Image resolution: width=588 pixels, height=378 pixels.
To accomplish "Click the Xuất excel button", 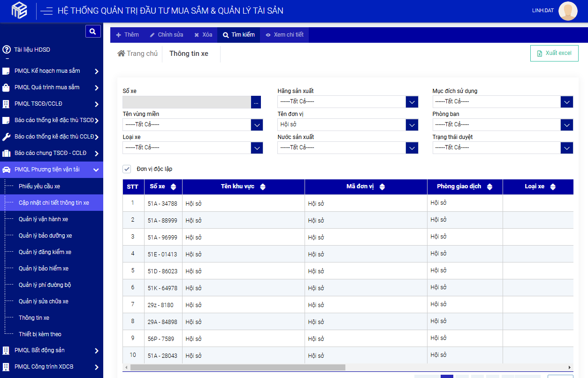I will tap(554, 54).
